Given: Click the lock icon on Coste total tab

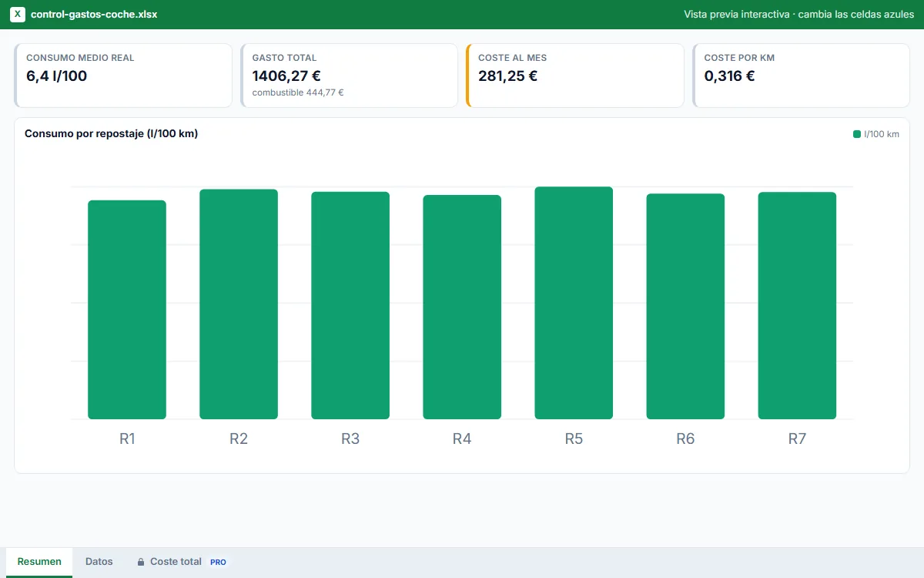Looking at the screenshot, I should [141, 563].
